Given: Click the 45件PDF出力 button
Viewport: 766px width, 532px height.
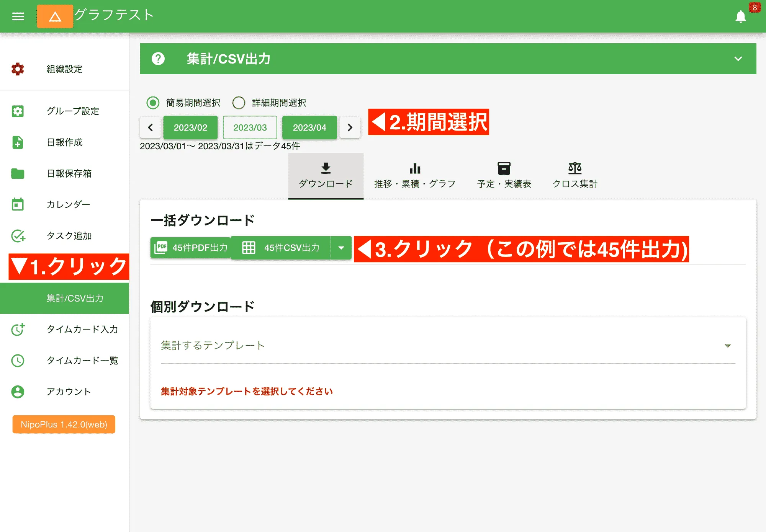Looking at the screenshot, I should point(190,248).
